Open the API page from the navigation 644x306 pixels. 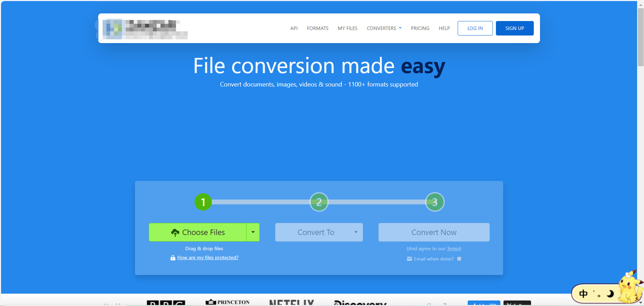coord(294,28)
